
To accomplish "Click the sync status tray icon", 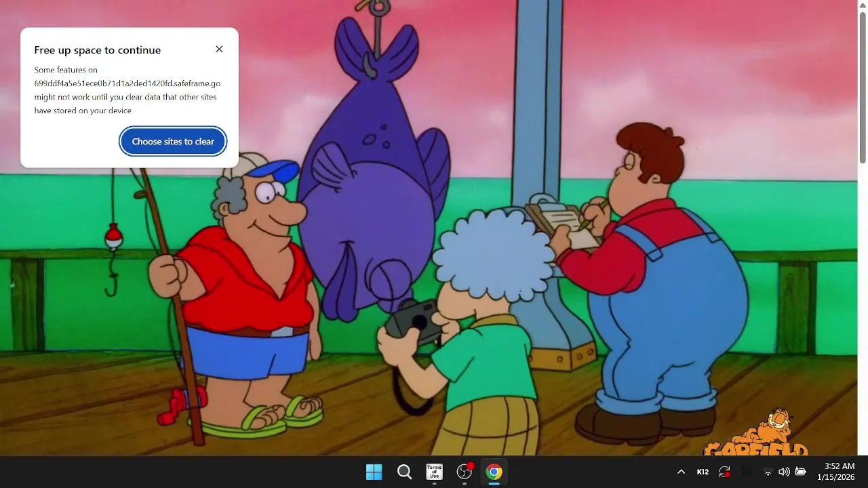I will [725, 472].
